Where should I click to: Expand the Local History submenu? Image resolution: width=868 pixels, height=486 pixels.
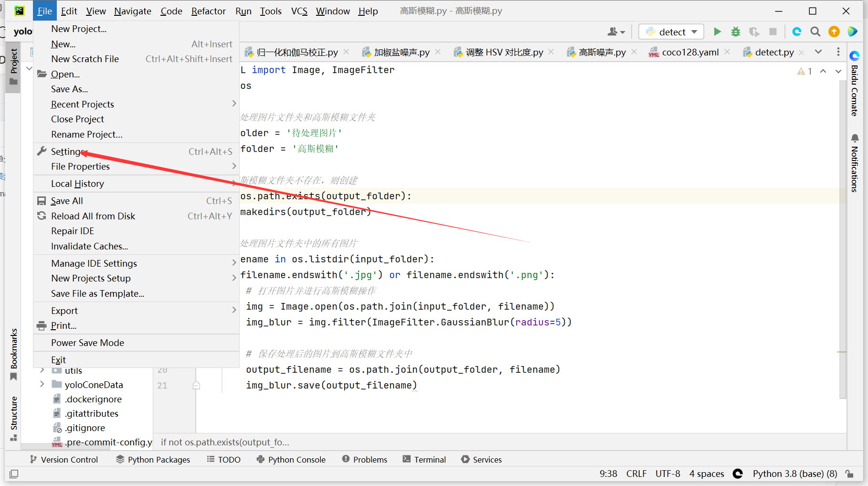point(136,184)
